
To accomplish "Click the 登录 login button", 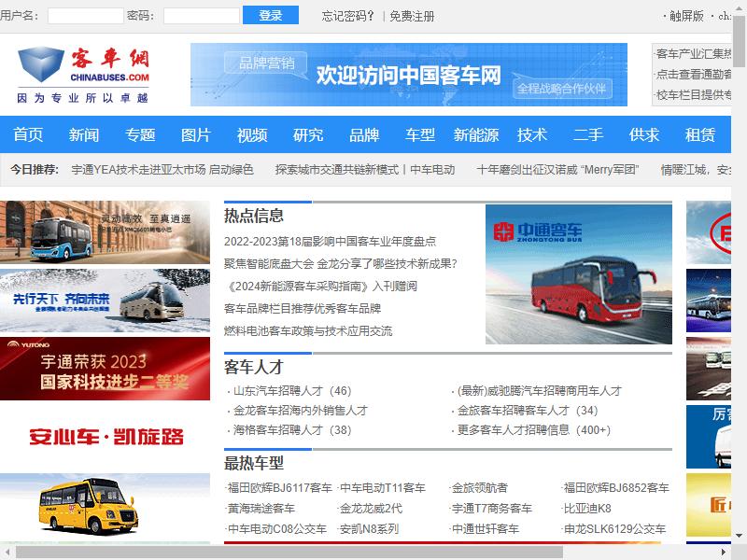I will (x=271, y=15).
